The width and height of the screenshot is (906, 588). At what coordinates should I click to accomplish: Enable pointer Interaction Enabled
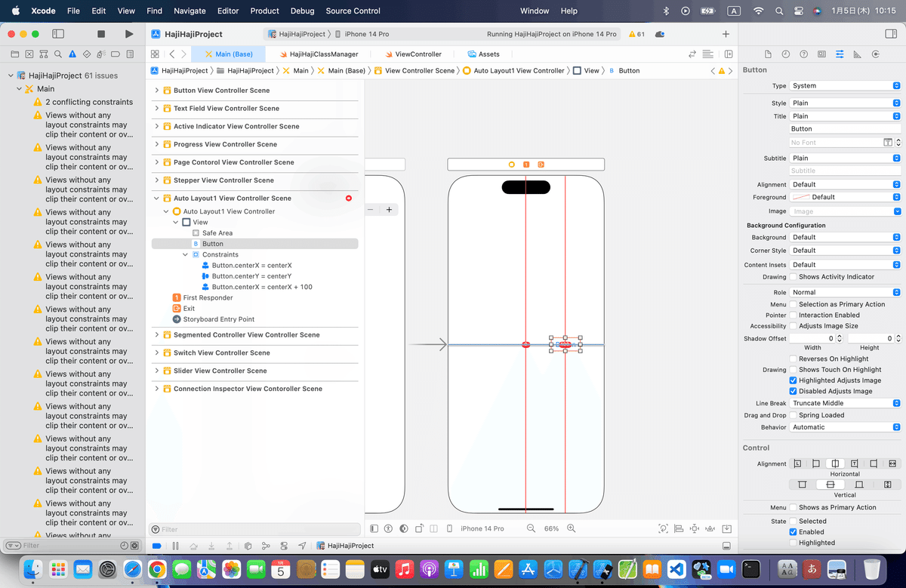tap(793, 316)
